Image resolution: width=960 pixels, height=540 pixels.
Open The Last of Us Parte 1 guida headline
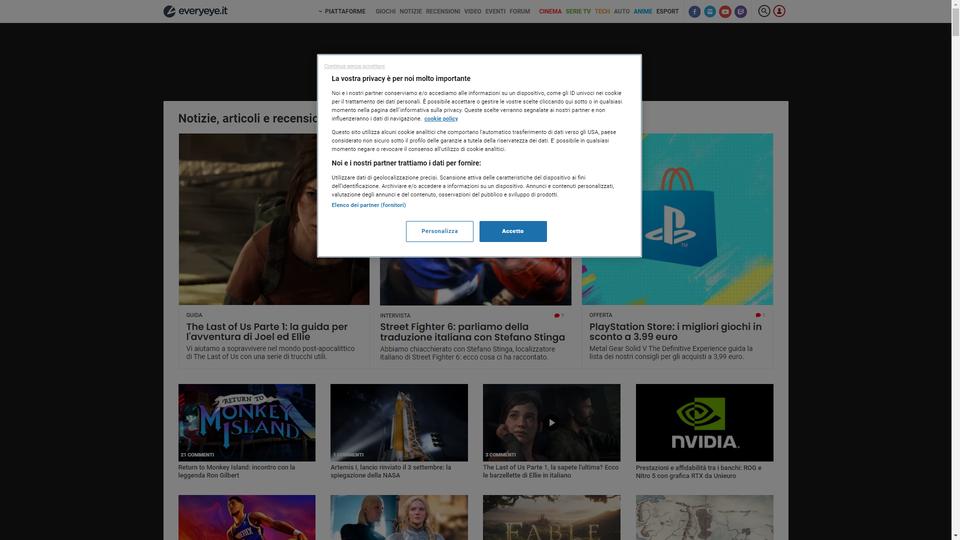tap(267, 332)
